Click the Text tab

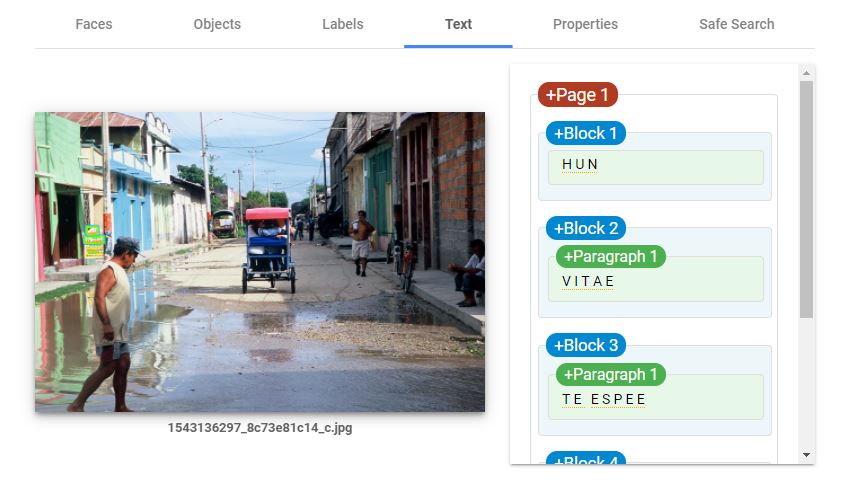[458, 24]
